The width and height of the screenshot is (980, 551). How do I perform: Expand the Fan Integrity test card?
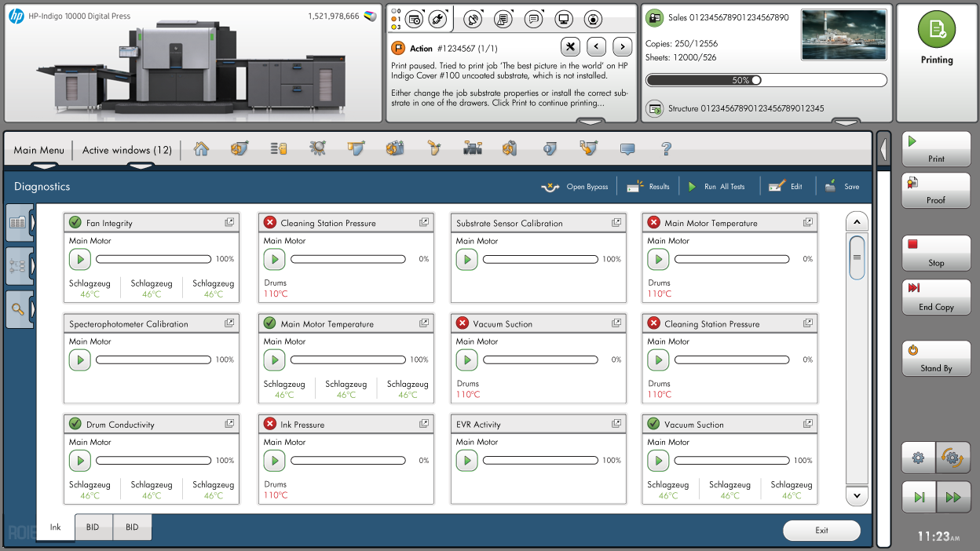pyautogui.click(x=229, y=223)
